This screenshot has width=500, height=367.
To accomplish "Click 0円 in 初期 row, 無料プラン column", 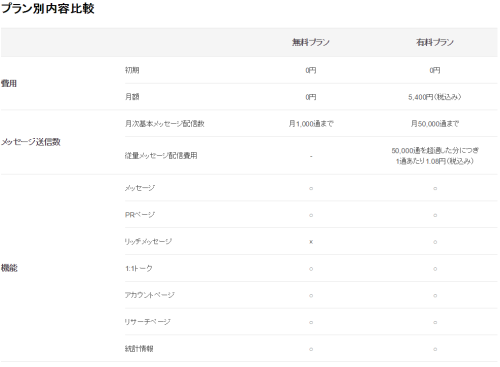I will [x=311, y=70].
